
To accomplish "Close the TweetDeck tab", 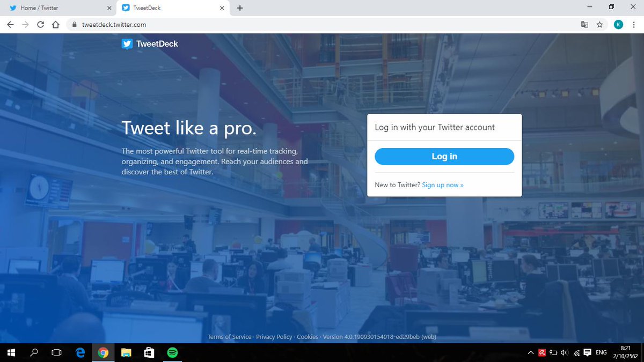I will pyautogui.click(x=222, y=8).
